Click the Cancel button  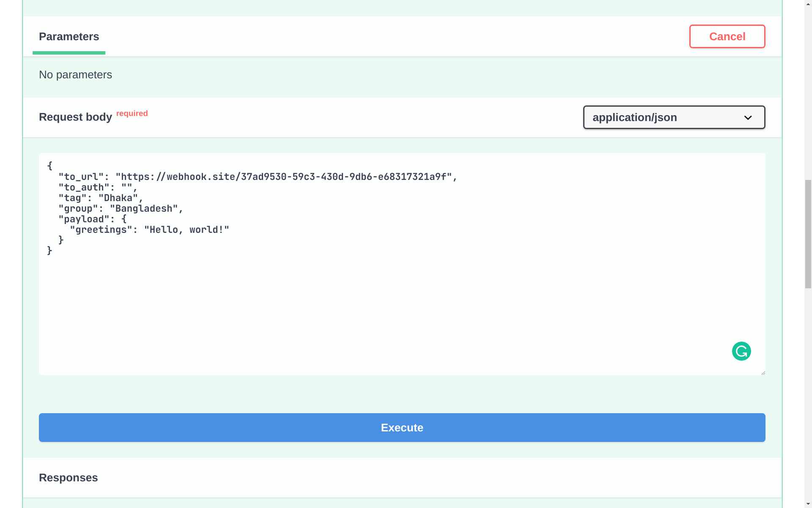click(727, 36)
